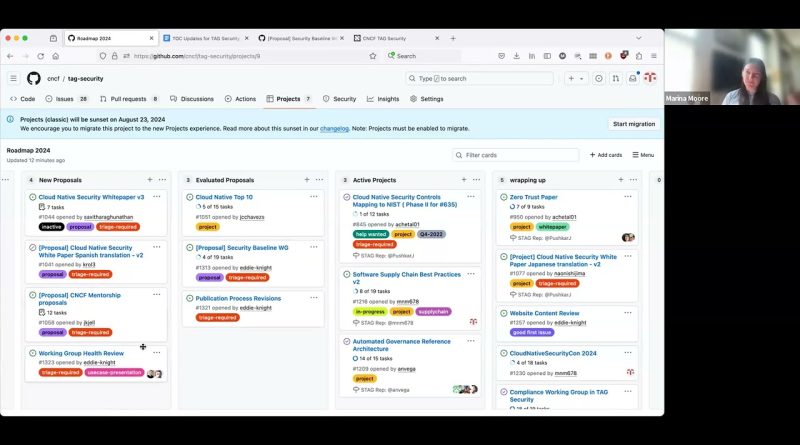Add a card to Evaluated Proposals column
The height and width of the screenshot is (445, 800).
(x=307, y=180)
